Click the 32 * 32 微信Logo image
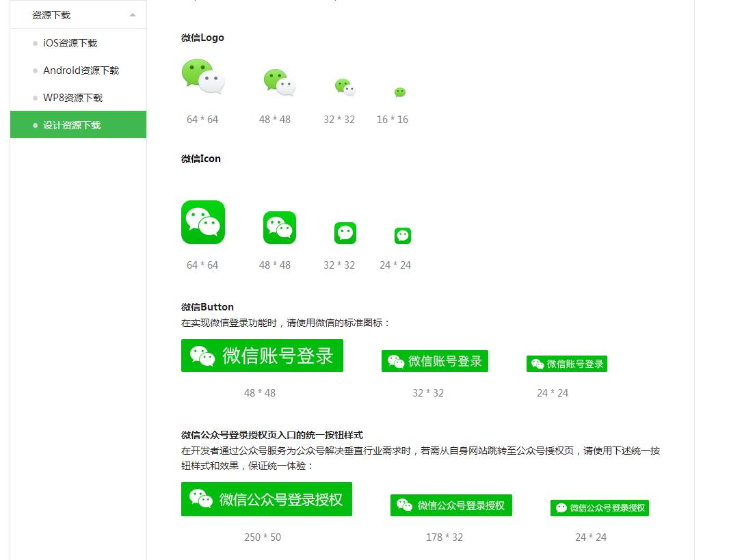This screenshot has width=729, height=560. click(345, 88)
